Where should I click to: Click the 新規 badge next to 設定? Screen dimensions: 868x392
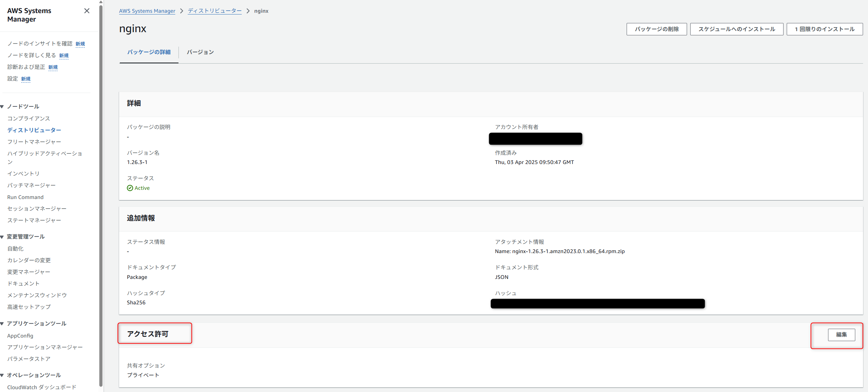[x=26, y=79]
